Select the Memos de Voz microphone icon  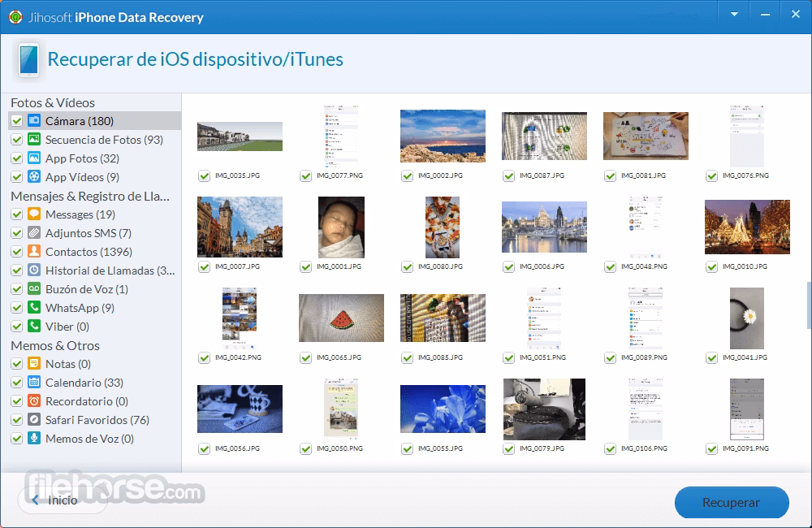[x=34, y=439]
